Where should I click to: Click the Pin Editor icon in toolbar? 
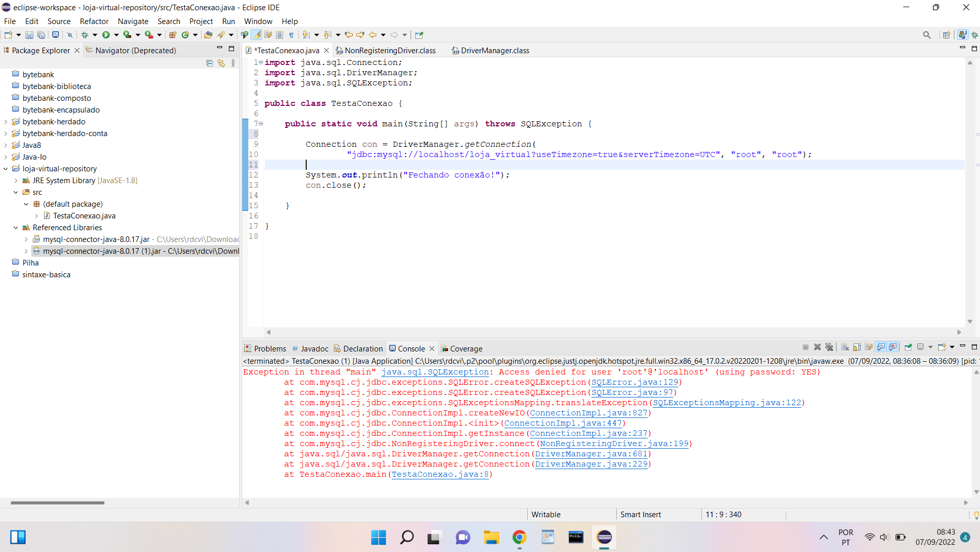[x=419, y=35]
